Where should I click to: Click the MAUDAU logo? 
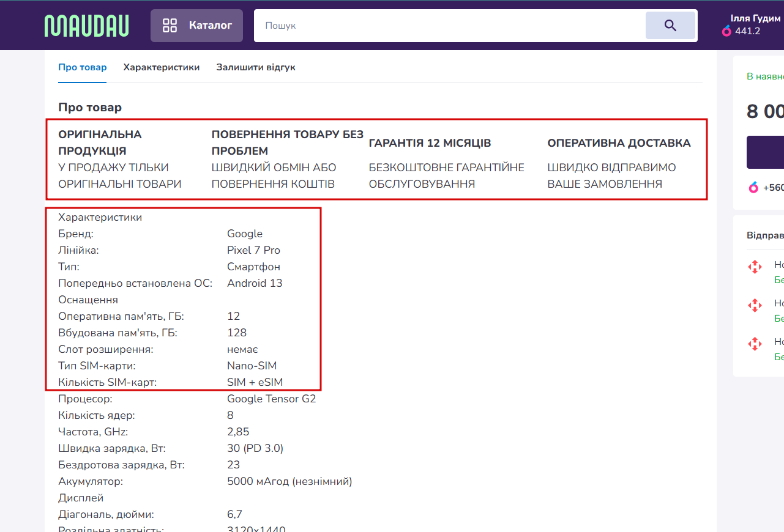87,25
